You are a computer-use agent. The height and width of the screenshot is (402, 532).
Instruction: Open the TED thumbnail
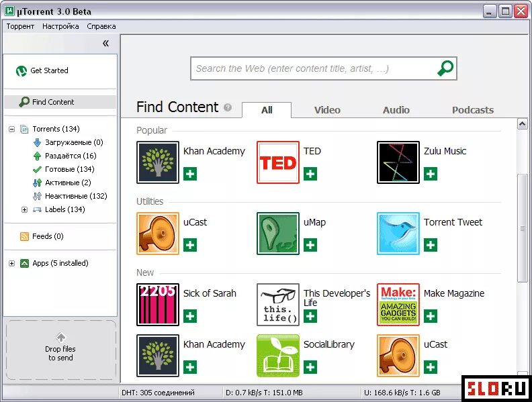pos(278,162)
